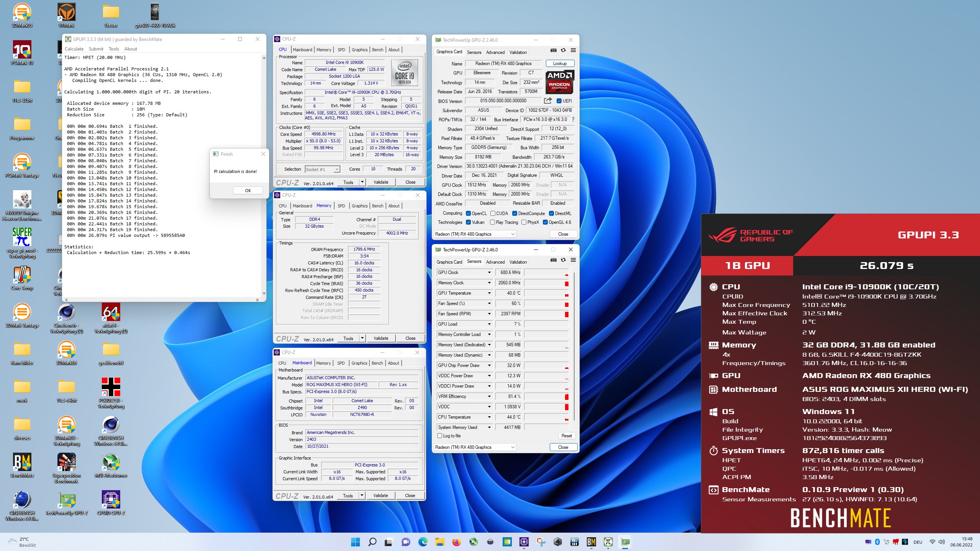This screenshot has width=980, height=551.
Task: Click camera icon in GPU-Z Sensors window
Action: point(553,260)
